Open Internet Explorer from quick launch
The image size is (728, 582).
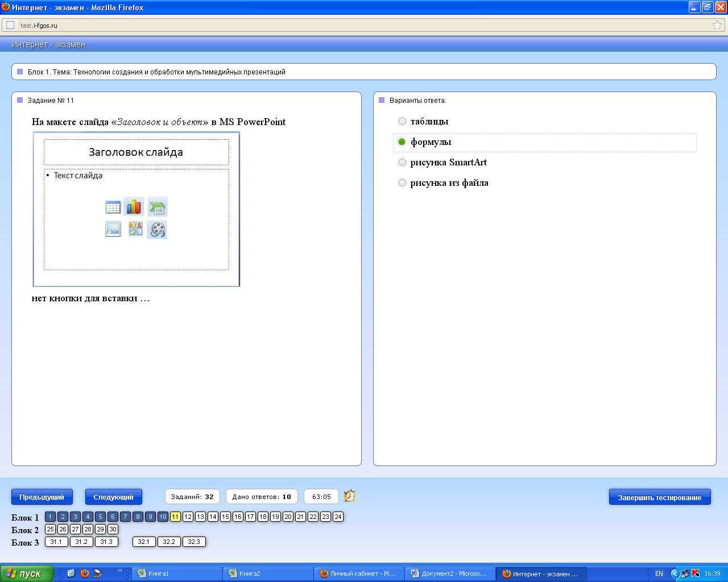coord(71,573)
